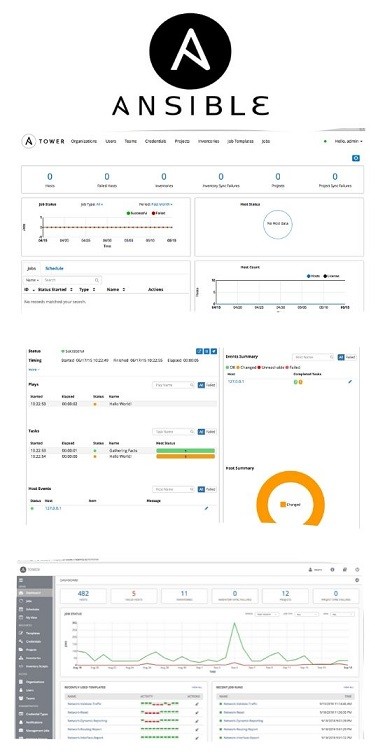Click the 0 Hosts count tile

tap(50, 180)
